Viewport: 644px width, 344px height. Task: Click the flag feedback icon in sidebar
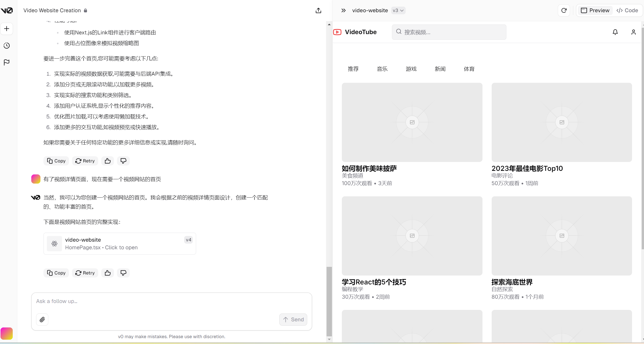(x=7, y=62)
